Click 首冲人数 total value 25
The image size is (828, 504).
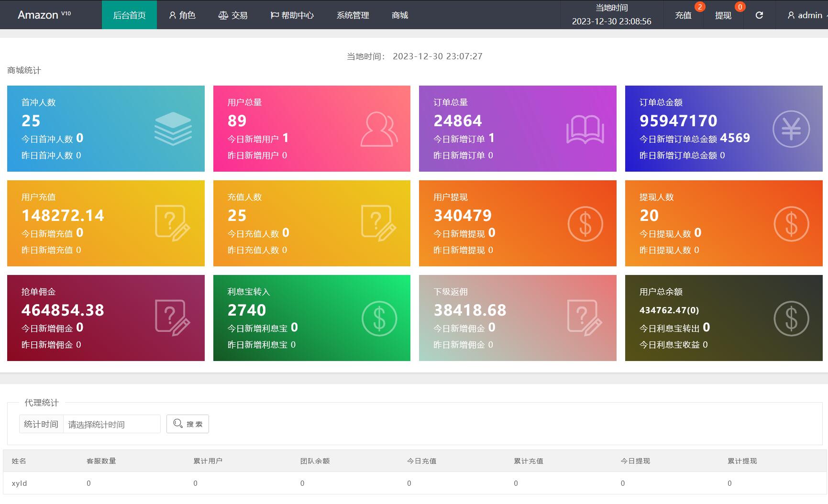pos(31,121)
